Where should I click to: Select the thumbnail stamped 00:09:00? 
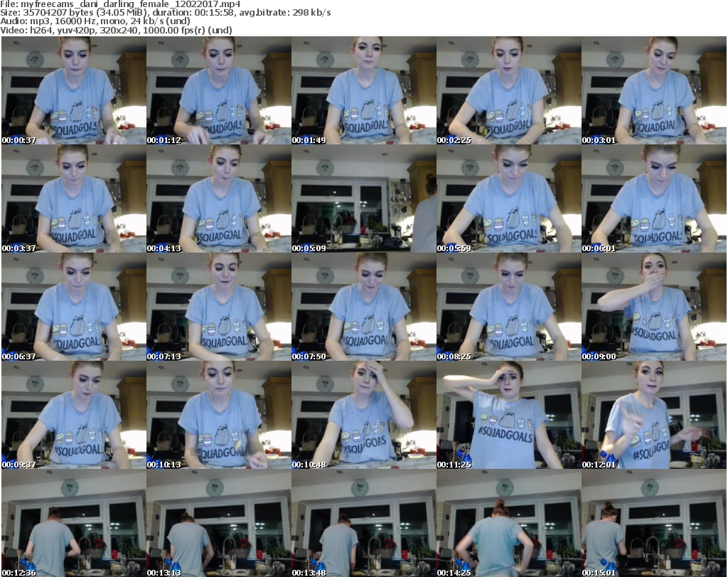pyautogui.click(x=654, y=307)
